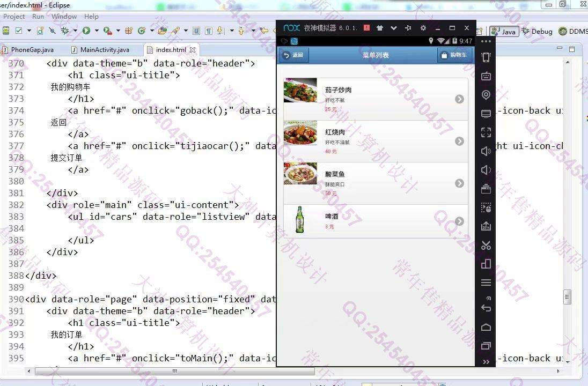Open the Window menu
Screen dimensions: 588x386
64,17
